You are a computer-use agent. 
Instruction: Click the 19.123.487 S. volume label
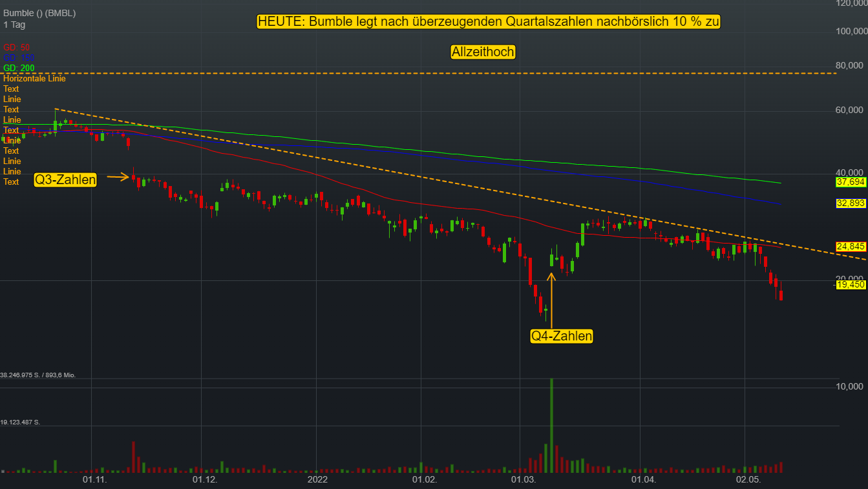[21, 422]
